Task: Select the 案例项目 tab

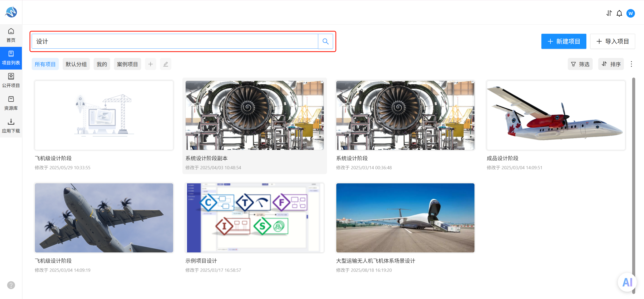Action: coord(128,64)
